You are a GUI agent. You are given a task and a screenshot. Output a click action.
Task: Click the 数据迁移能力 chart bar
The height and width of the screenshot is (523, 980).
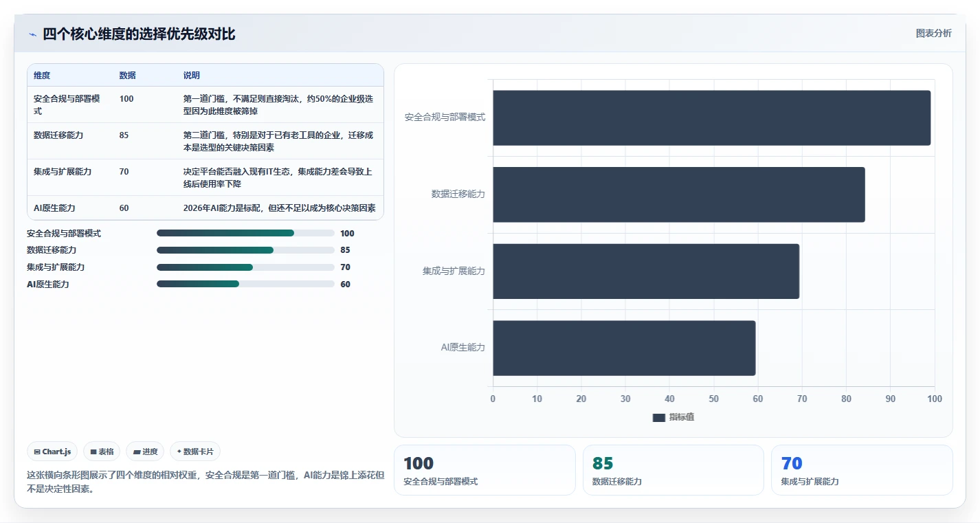[x=678, y=194]
